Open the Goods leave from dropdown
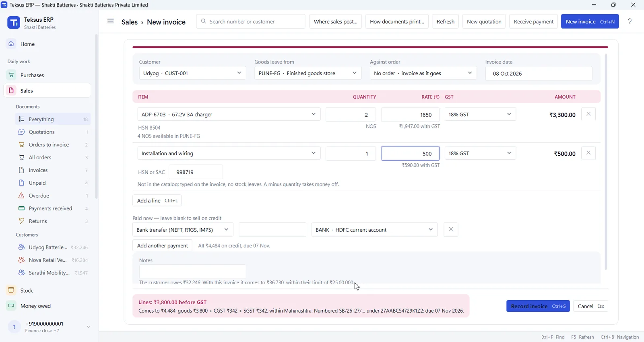The image size is (644, 342). 308,73
